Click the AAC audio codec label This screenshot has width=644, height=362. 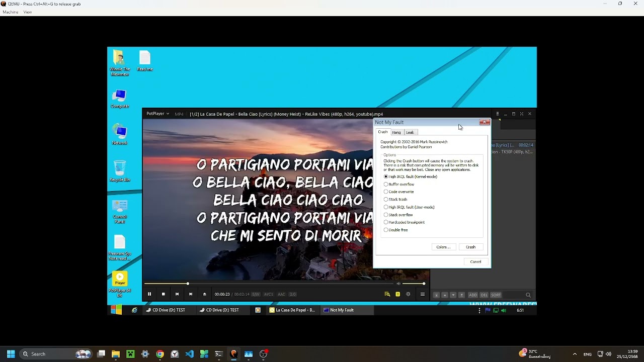[x=281, y=294]
